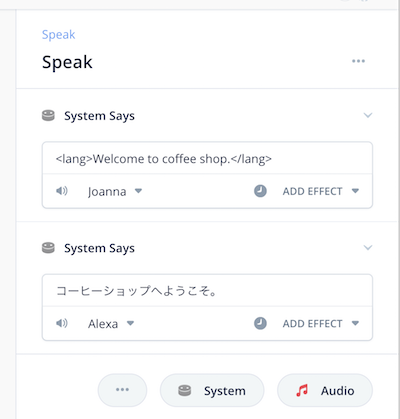Click the first System Says stack icon
The image size is (400, 419).
[48, 116]
